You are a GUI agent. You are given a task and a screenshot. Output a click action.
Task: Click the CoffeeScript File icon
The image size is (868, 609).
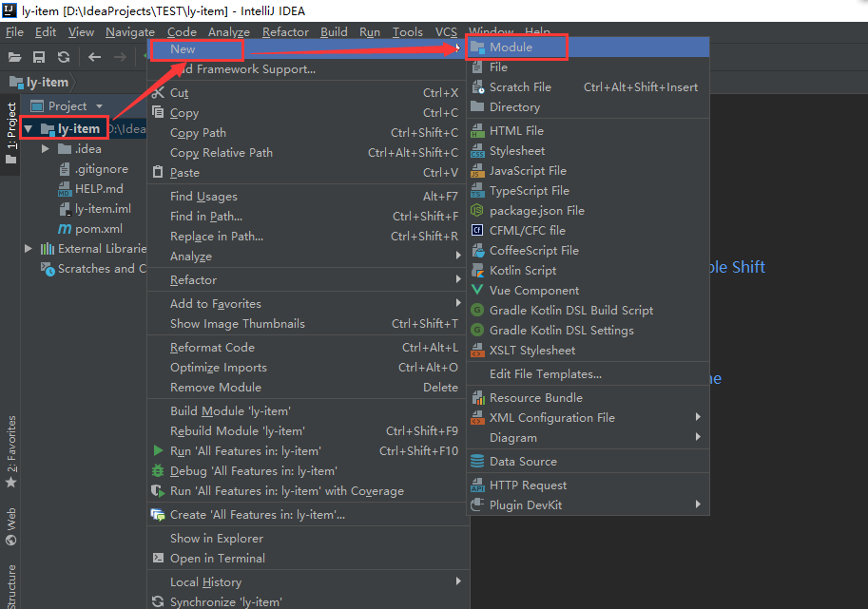(477, 251)
